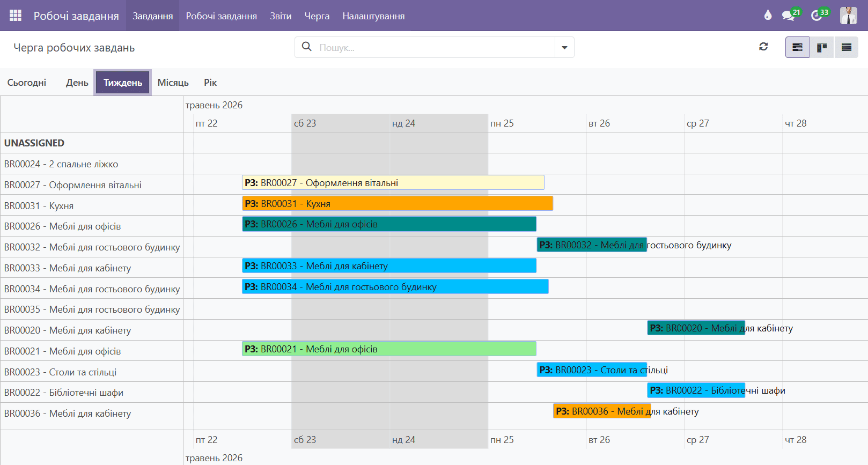Switch to the kanban view icon

822,47
